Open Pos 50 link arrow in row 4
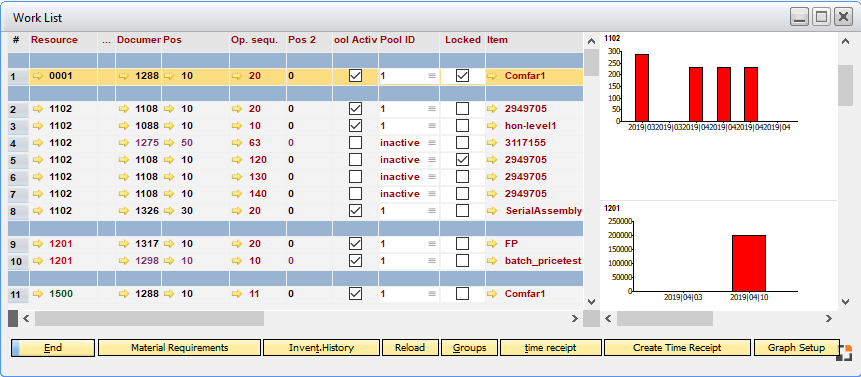 [x=169, y=143]
